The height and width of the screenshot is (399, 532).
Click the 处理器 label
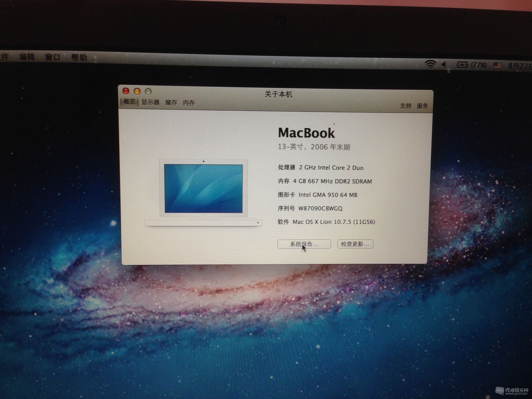tap(287, 167)
